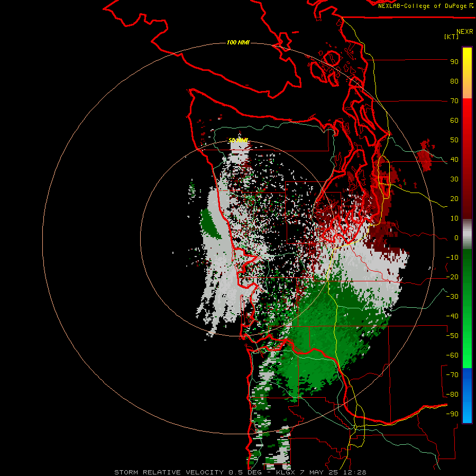Click the bright red segment of the color bar
Viewport: 476px width, 476px height.
[x=467, y=159]
